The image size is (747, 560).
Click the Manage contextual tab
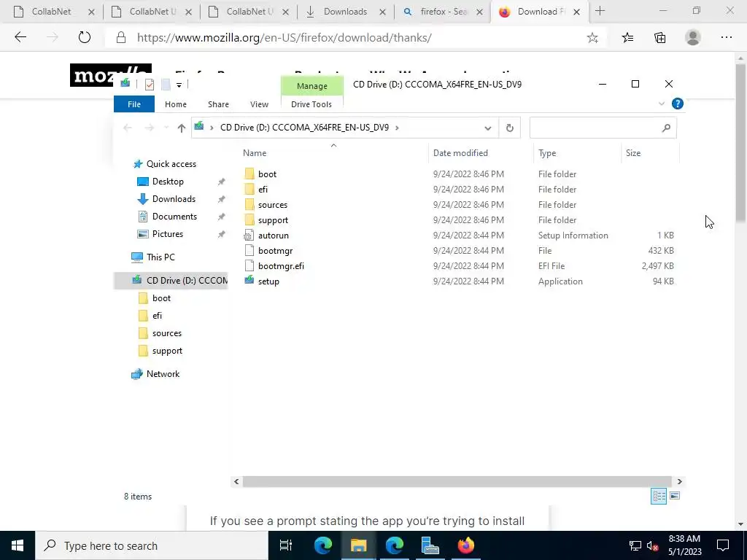(x=312, y=86)
